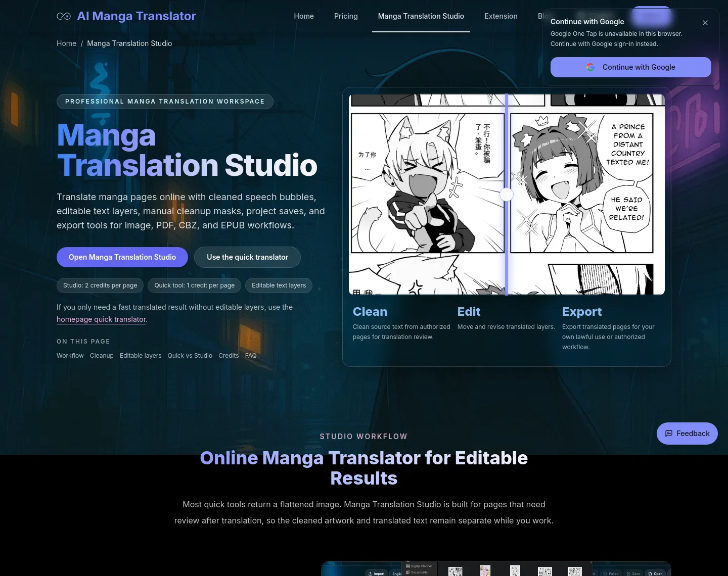Jump to the FAQ section link
This screenshot has width=728, height=576.
pyautogui.click(x=251, y=356)
